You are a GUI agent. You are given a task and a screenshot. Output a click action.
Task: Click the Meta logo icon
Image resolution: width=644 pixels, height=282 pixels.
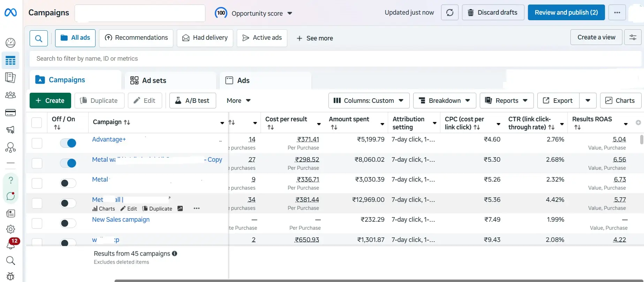tap(10, 13)
